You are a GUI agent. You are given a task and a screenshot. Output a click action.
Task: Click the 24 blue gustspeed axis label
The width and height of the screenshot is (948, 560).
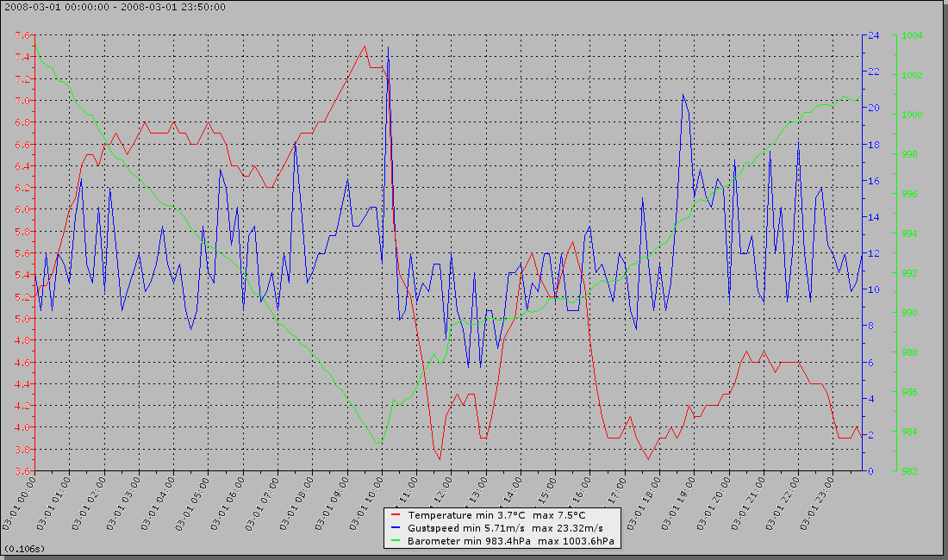click(873, 35)
